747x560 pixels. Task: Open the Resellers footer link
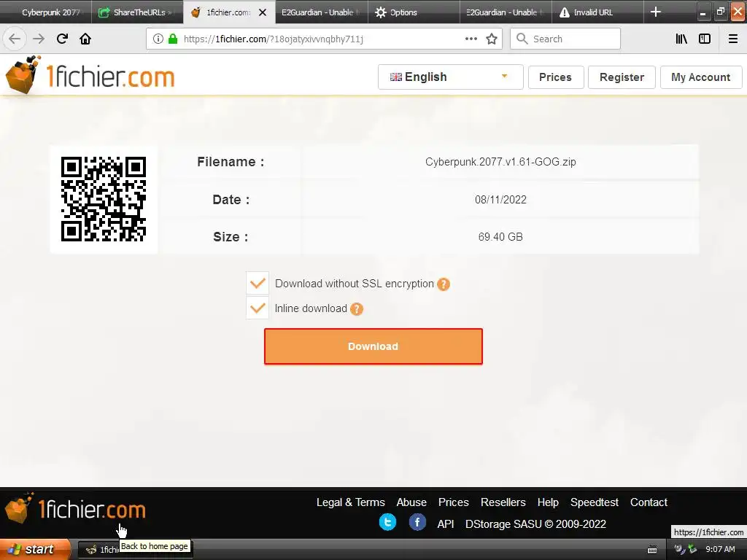503,502
